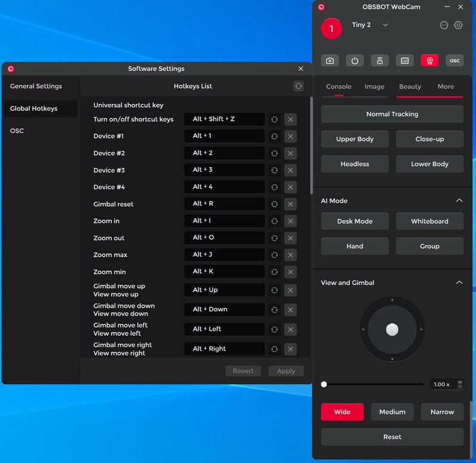The width and height of the screenshot is (476, 463).
Task: Reset the Gimbal move left hotkey
Action: [274, 330]
